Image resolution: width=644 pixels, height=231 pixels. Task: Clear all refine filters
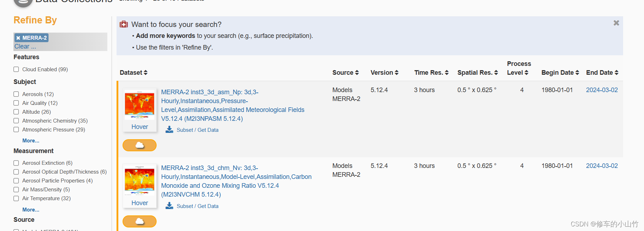(25, 46)
